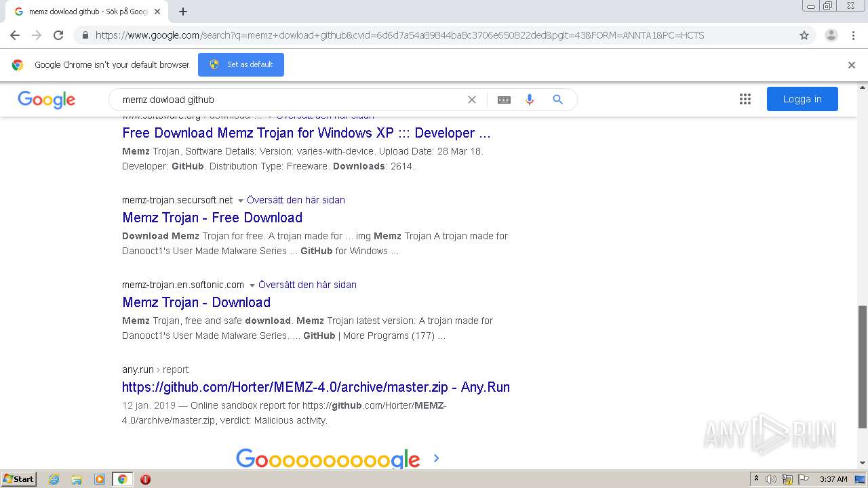
Task: Open the Google apps grid
Action: pyautogui.click(x=745, y=99)
